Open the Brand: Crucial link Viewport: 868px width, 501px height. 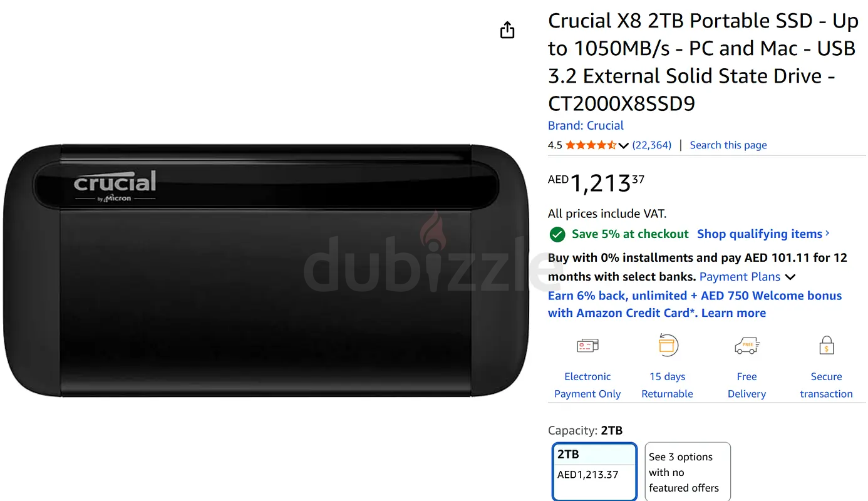coord(586,125)
